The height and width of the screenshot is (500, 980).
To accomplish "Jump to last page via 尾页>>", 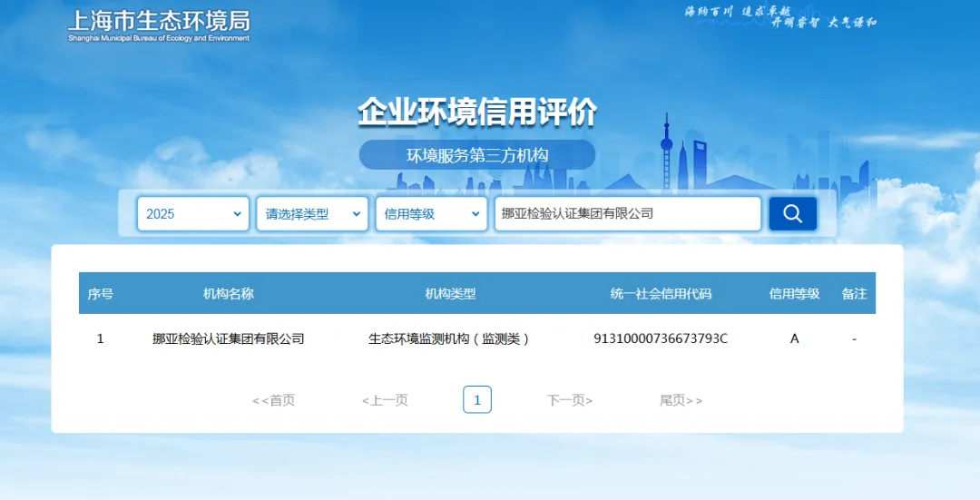I will click(x=681, y=400).
